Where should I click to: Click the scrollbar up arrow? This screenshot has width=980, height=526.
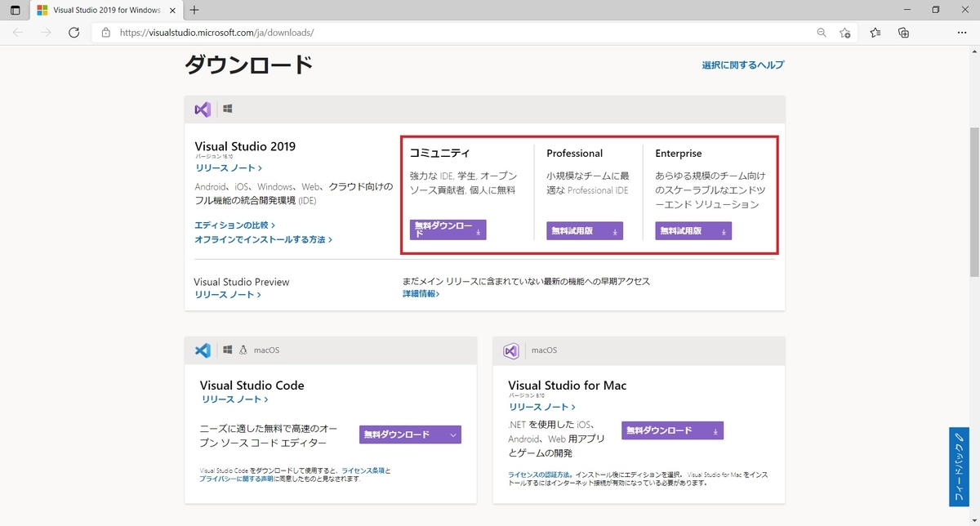point(974,51)
